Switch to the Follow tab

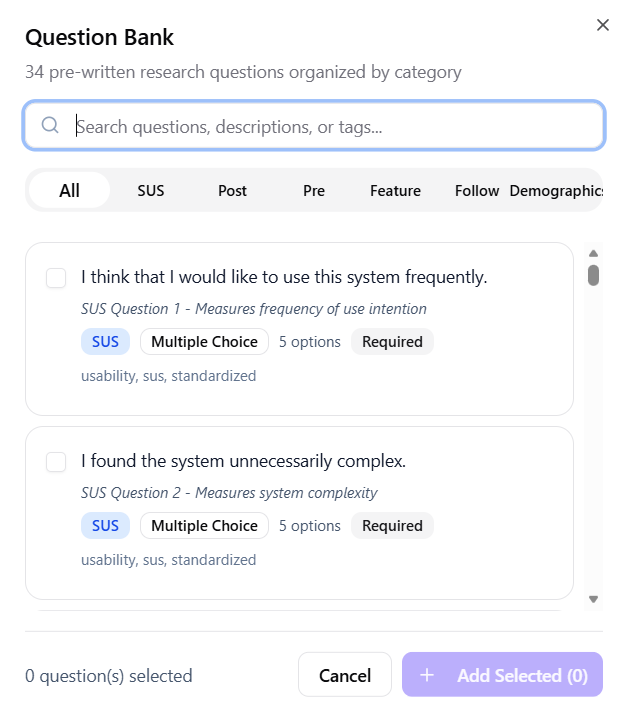coord(476,190)
